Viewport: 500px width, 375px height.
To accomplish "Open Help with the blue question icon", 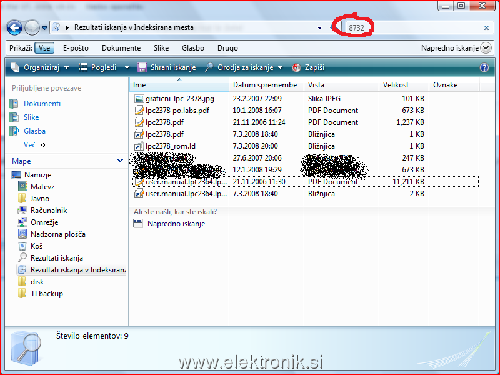I will (x=484, y=68).
